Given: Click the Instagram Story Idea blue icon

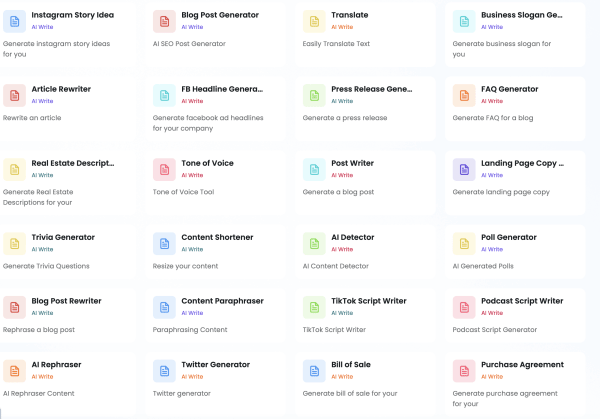Looking at the screenshot, I should pyautogui.click(x=14, y=21).
